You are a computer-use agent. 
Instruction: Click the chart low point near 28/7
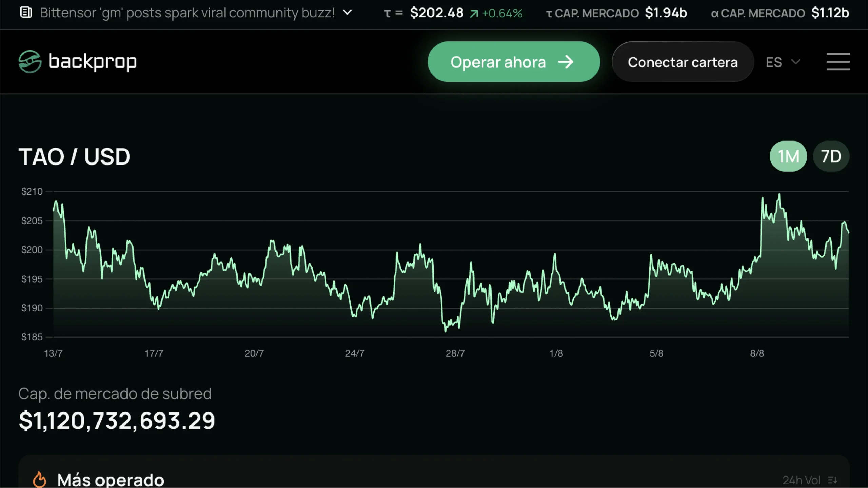click(446, 331)
